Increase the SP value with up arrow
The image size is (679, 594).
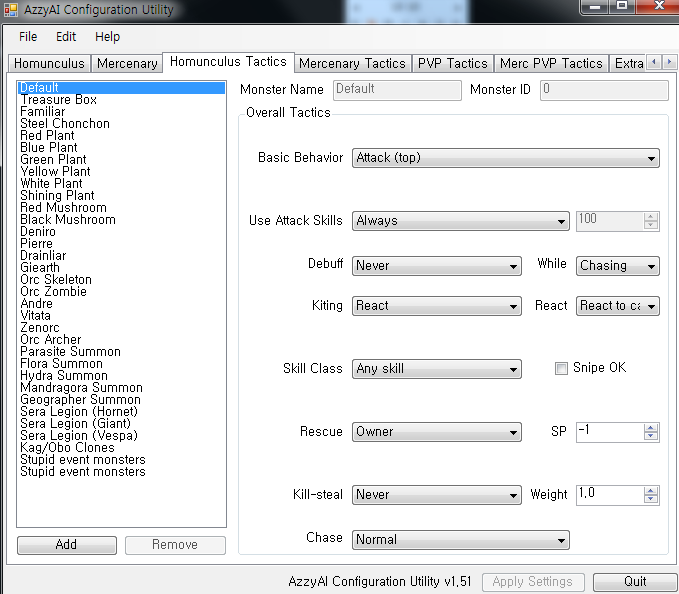[x=651, y=428]
